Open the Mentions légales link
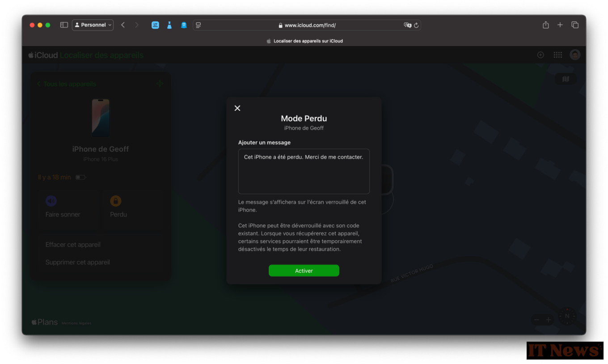The image size is (608, 364). (76, 323)
